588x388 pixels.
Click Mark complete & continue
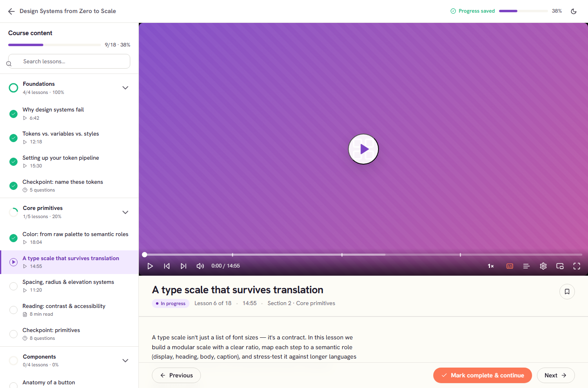click(x=483, y=375)
